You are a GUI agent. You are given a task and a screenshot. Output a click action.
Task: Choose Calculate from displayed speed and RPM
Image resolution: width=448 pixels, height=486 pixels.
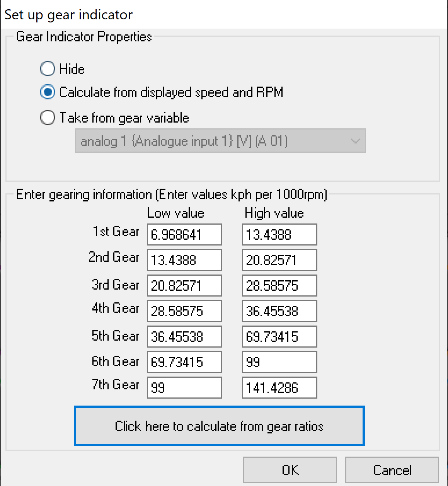48,92
